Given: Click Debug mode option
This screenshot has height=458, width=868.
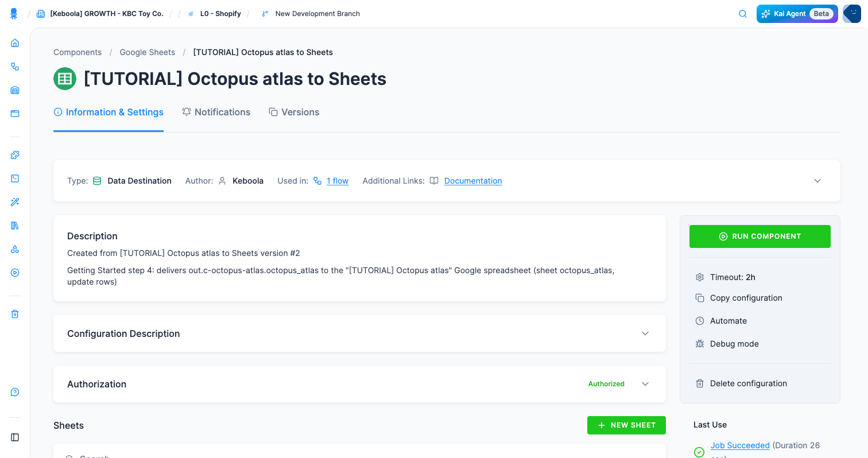Looking at the screenshot, I should click(734, 344).
